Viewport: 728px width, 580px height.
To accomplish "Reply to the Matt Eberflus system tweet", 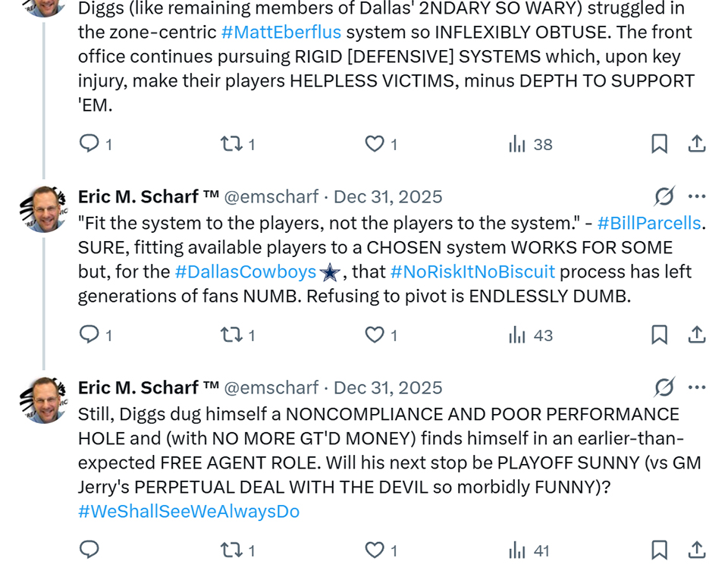I will [89, 143].
